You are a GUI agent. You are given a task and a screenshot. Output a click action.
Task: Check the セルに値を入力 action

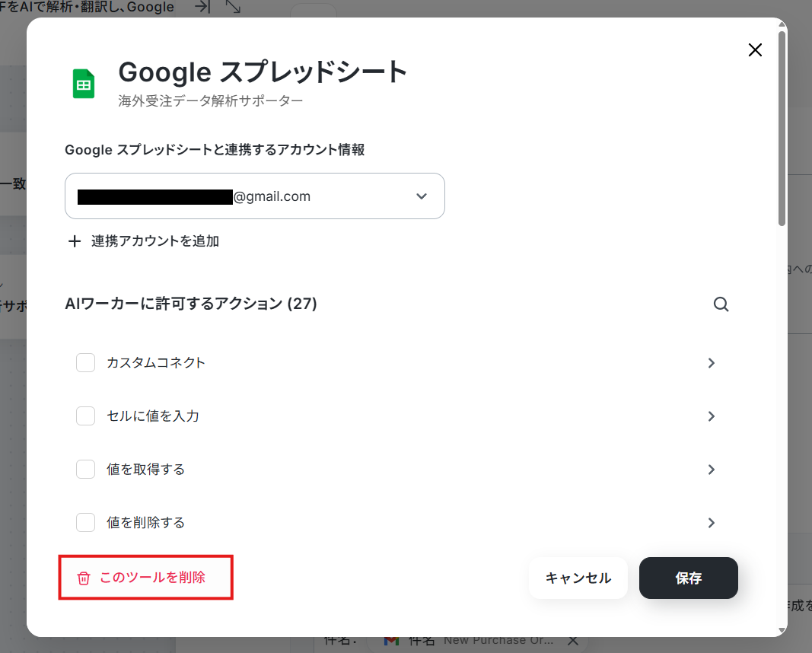(85, 416)
